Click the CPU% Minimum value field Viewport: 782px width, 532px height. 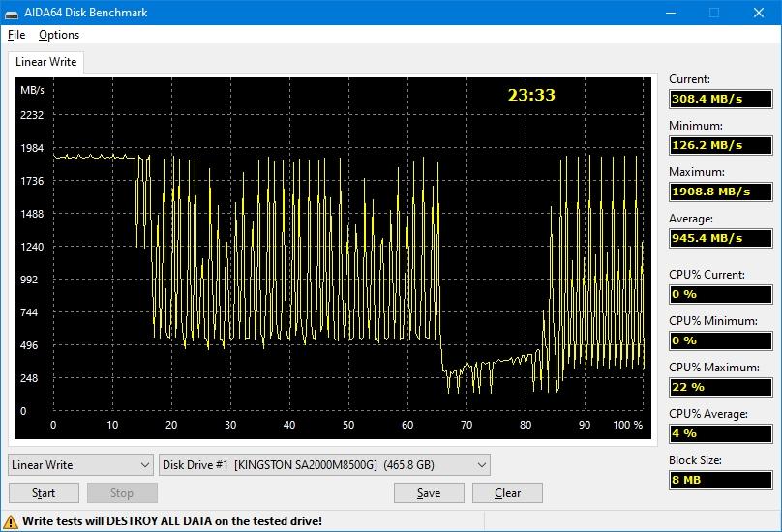click(x=721, y=340)
